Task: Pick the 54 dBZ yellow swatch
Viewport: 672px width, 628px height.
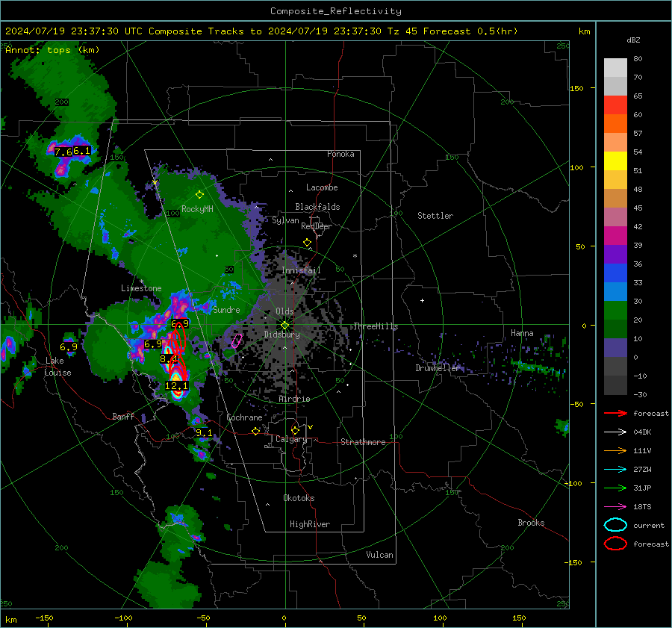Action: (615, 161)
